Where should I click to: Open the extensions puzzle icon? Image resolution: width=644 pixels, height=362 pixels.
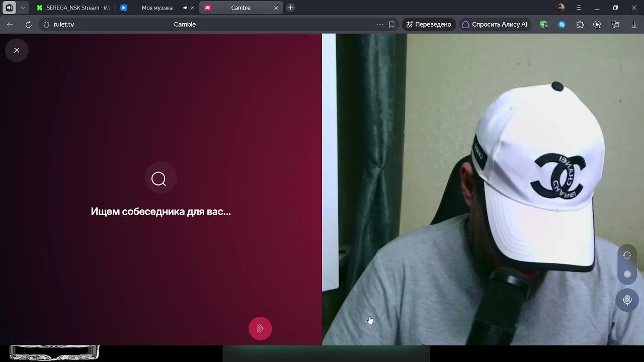[580, 24]
